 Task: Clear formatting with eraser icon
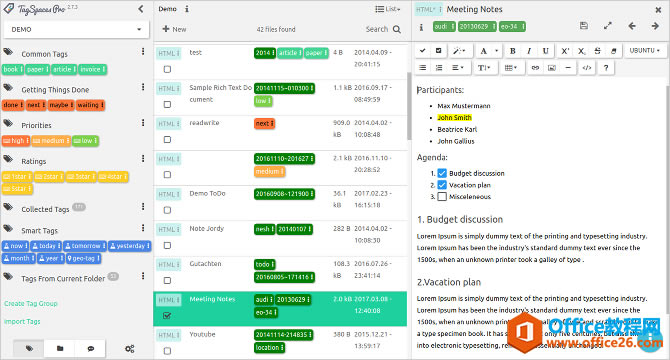[614, 51]
